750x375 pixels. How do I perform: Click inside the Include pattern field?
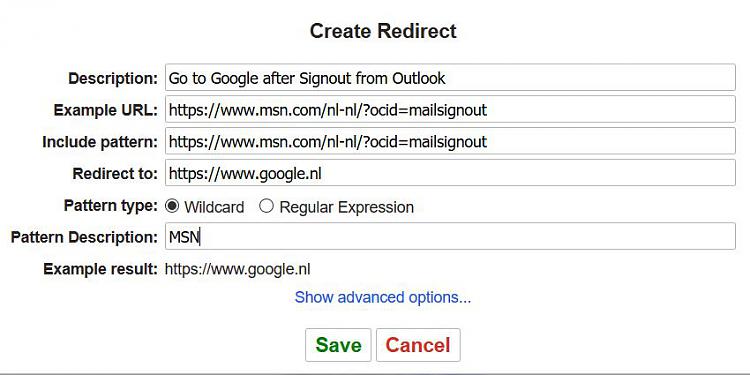tap(450, 141)
